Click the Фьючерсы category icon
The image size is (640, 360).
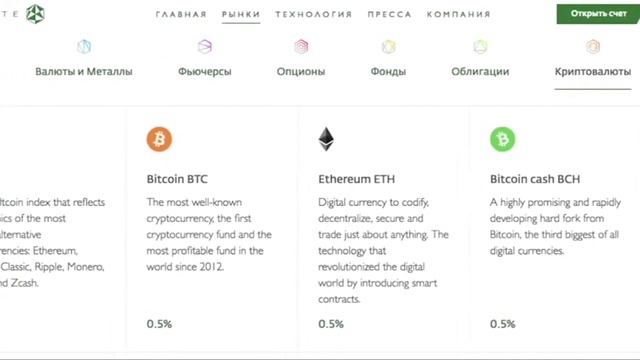(x=204, y=47)
